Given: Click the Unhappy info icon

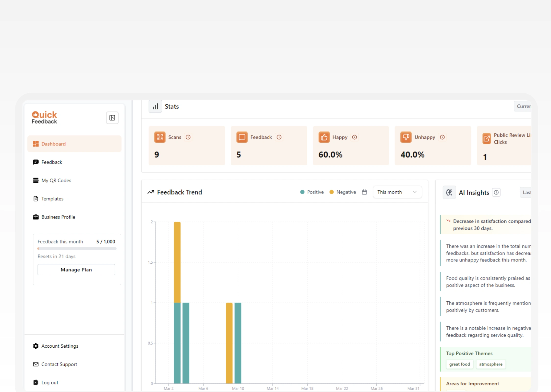Looking at the screenshot, I should coord(442,137).
